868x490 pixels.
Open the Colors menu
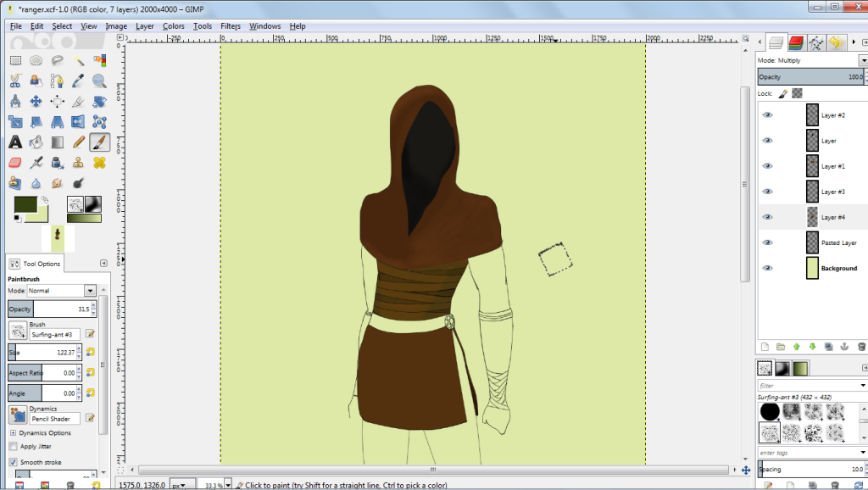click(174, 26)
